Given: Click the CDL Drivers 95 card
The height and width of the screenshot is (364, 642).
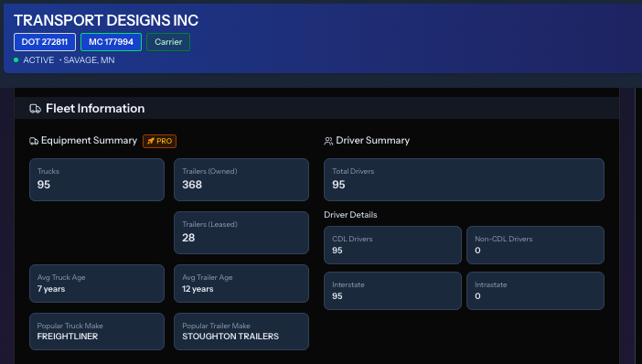Looking at the screenshot, I should [x=392, y=245].
